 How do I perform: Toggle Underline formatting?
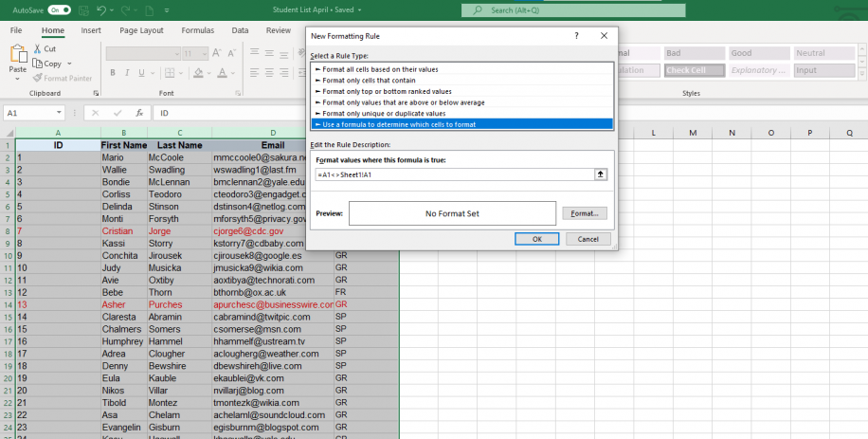pyautogui.click(x=141, y=72)
